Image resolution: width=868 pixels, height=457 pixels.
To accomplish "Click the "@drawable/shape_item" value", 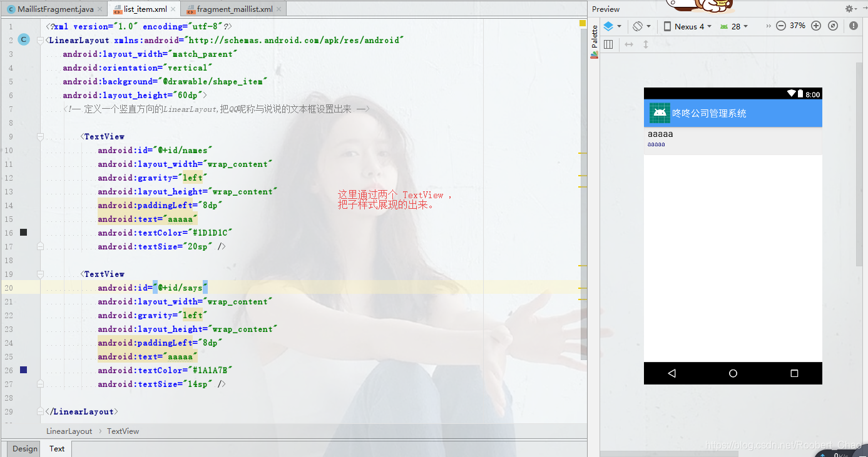I will (x=212, y=81).
